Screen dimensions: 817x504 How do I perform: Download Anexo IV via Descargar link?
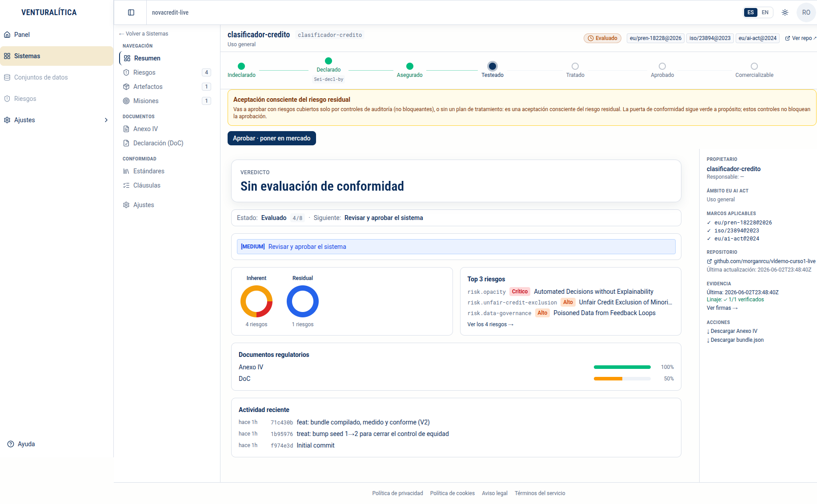click(x=732, y=331)
